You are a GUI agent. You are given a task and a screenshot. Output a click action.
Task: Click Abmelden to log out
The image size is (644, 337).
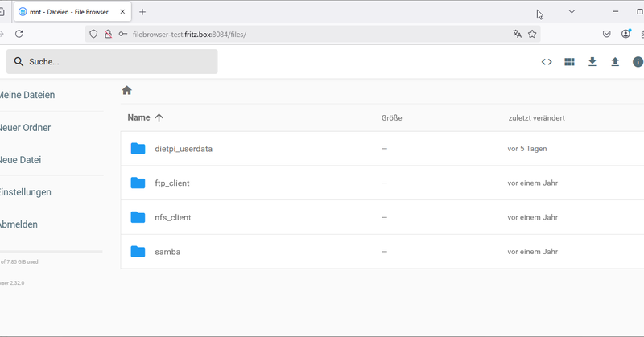(x=19, y=224)
